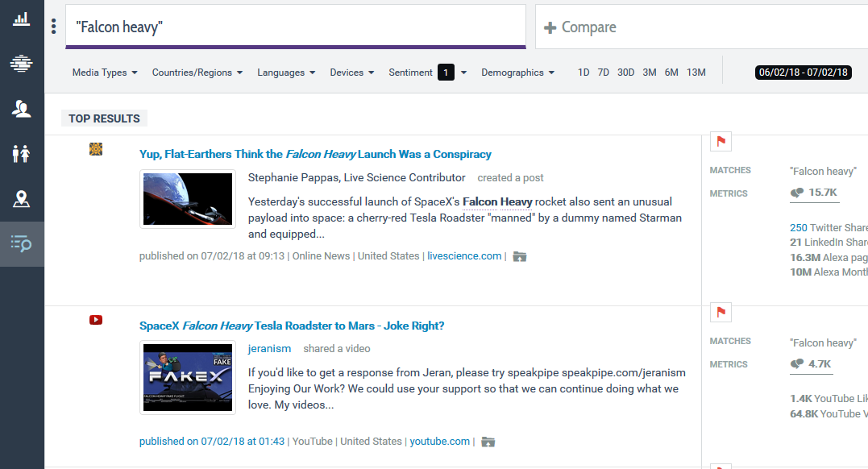The image size is (868, 469).
Task: Open the Sentiment filter dropdown arrow
Action: point(464,73)
